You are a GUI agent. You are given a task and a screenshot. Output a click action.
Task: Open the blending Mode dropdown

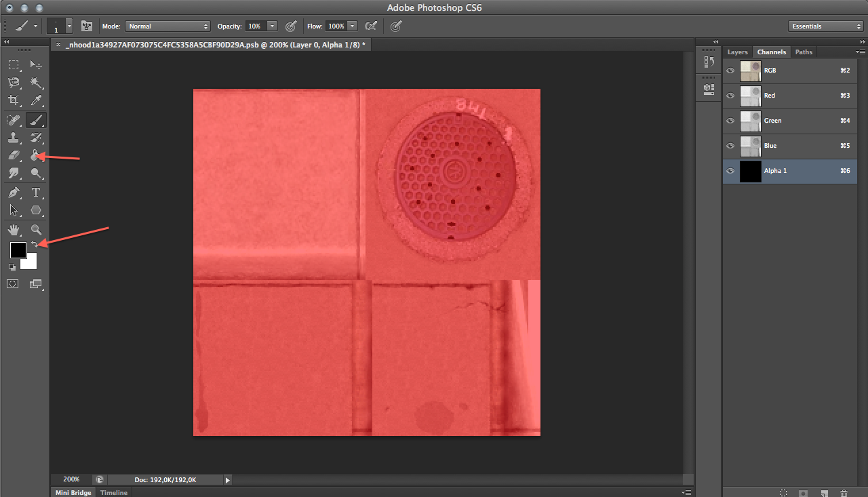point(168,26)
